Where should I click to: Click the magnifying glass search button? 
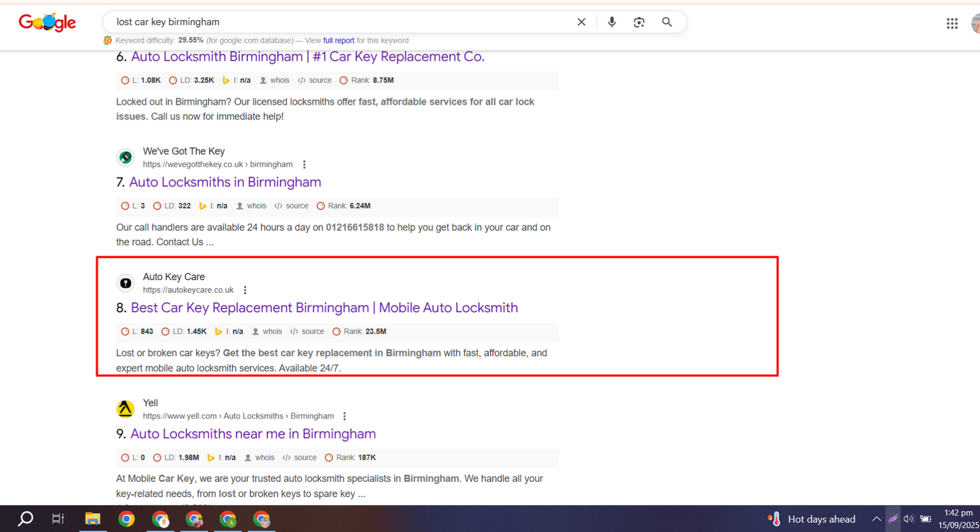[x=667, y=22]
